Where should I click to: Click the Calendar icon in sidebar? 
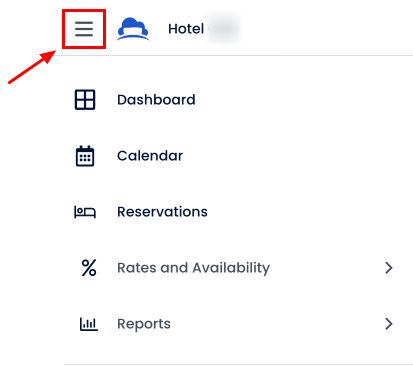click(85, 156)
